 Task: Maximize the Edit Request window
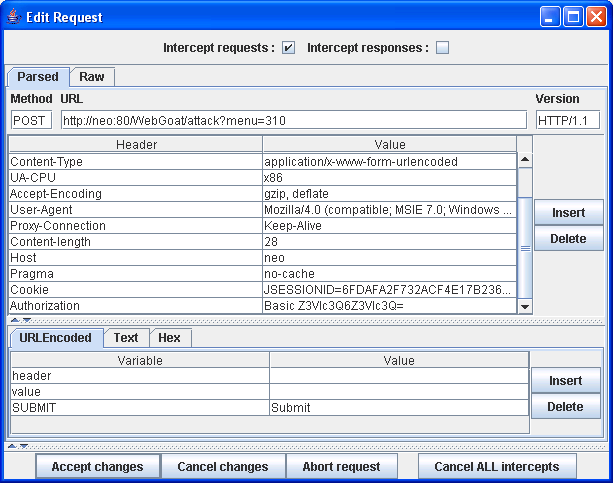tap(574, 17)
